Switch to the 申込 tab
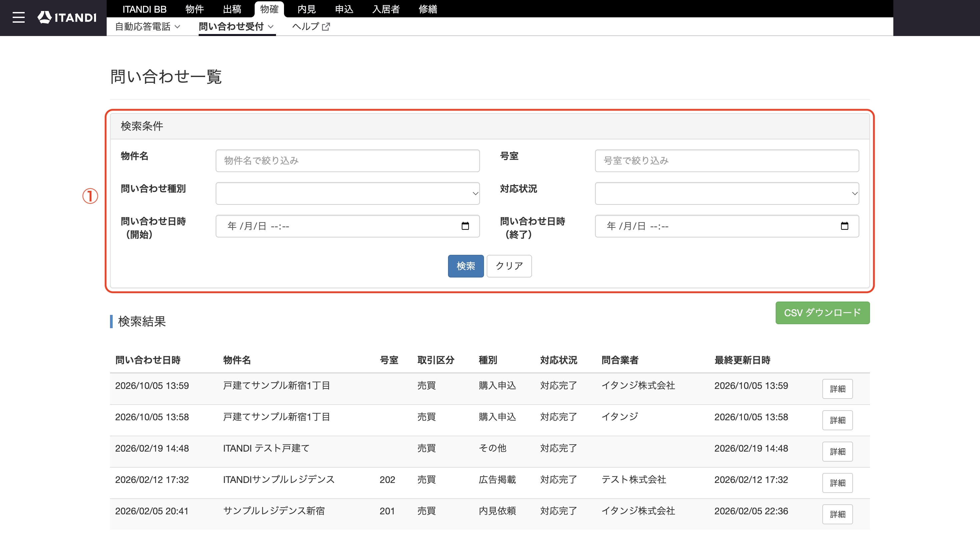The height and width of the screenshot is (533, 980). pyautogui.click(x=344, y=9)
